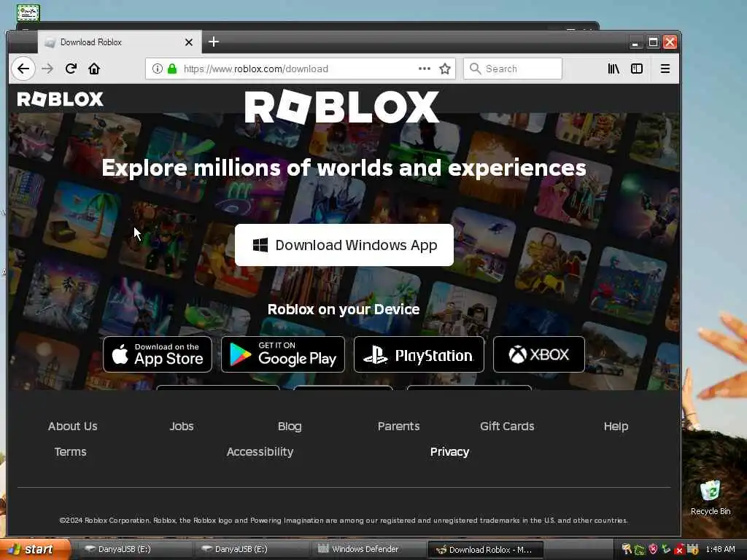Viewport: 747px width, 560px height.
Task: Open the Download on the App Store badge
Action: click(x=158, y=354)
